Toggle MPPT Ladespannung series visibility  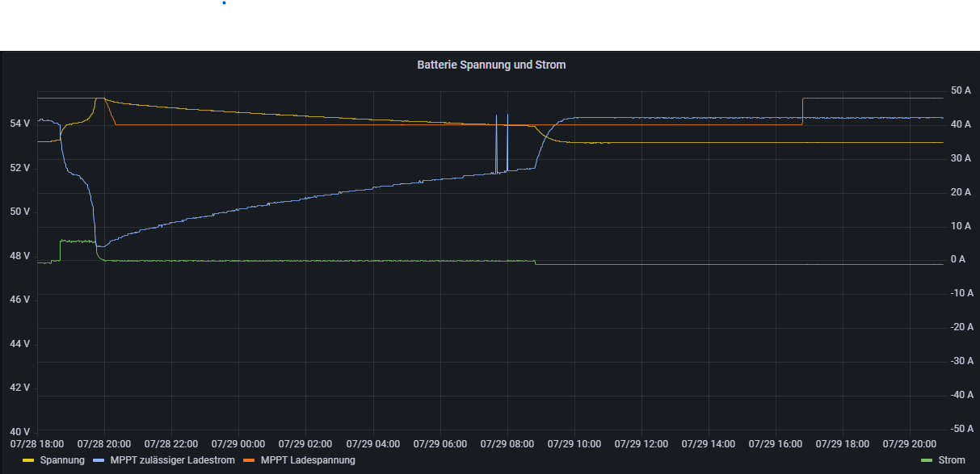pos(308,460)
